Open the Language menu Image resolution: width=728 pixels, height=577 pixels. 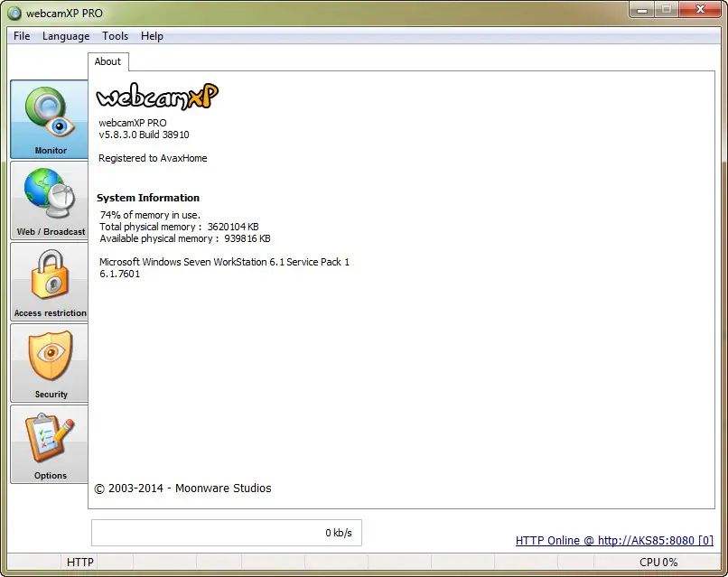coord(66,36)
